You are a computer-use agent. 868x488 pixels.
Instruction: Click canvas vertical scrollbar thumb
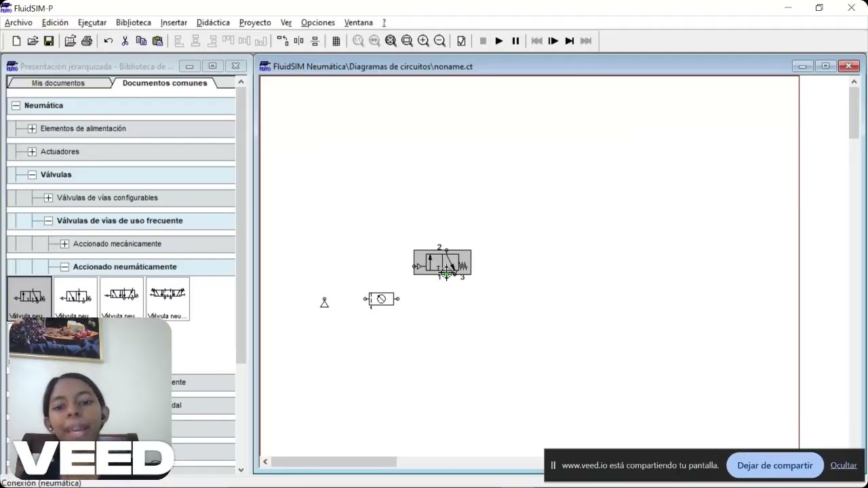coord(854,113)
